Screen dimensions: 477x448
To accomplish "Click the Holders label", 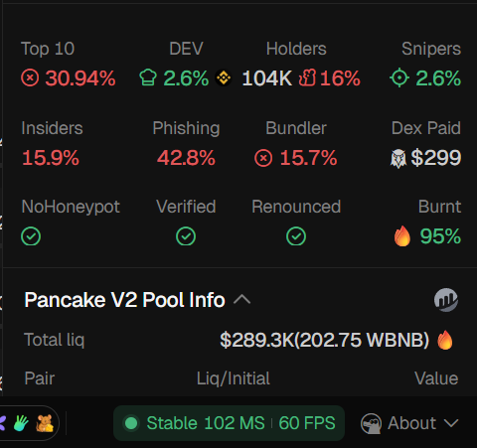I will coord(296,49).
